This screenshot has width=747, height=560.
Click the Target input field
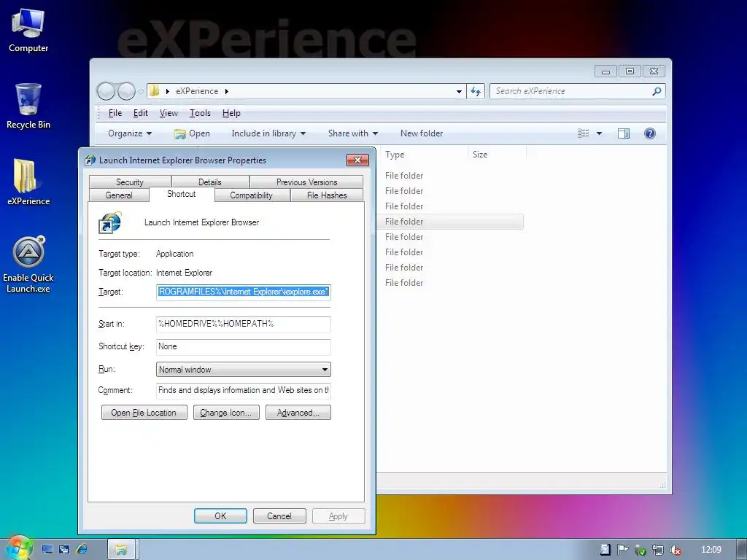(x=244, y=292)
